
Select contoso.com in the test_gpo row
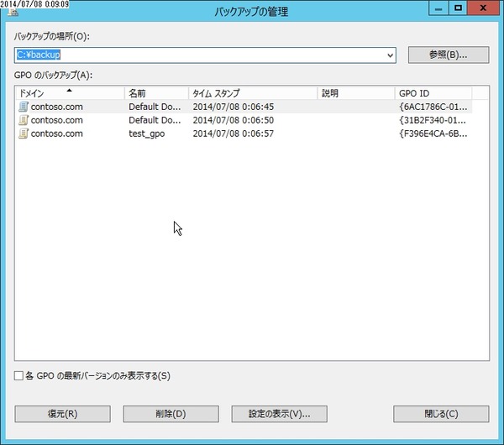(x=56, y=133)
